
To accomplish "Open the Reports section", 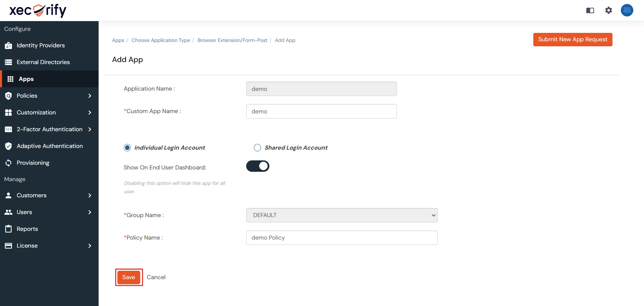I will pos(28,229).
